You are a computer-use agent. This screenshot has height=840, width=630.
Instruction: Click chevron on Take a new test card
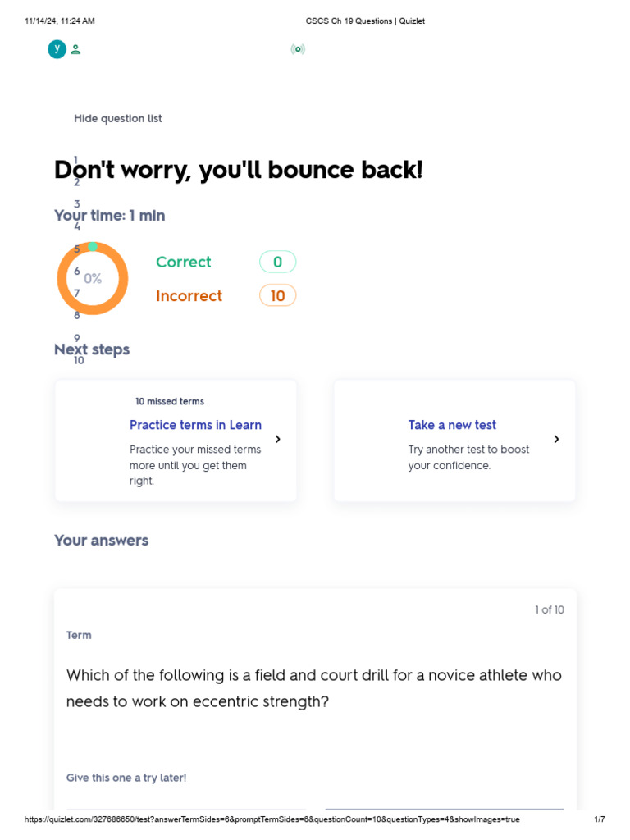point(557,440)
